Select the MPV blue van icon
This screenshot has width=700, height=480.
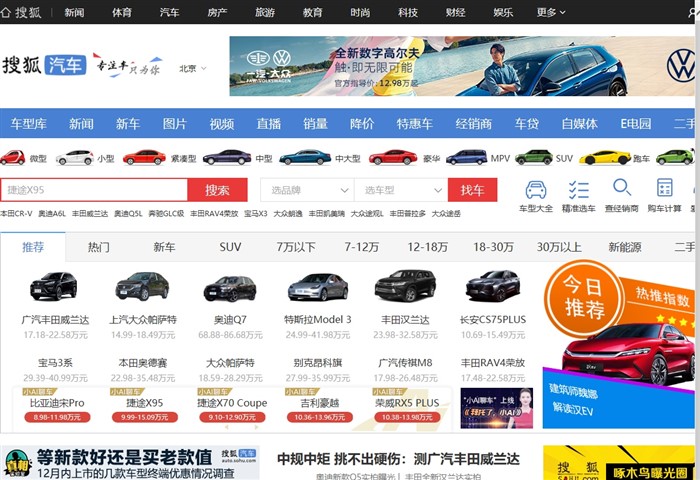467,158
